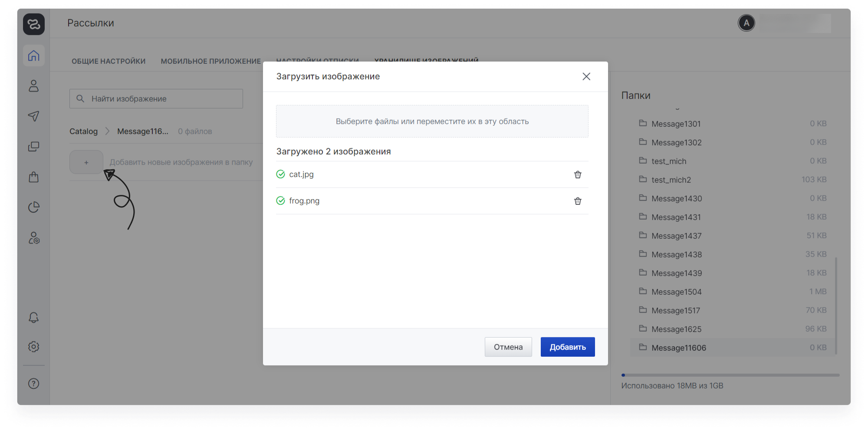Close the upload image dialog
Image resolution: width=868 pixels, height=431 pixels.
(586, 76)
